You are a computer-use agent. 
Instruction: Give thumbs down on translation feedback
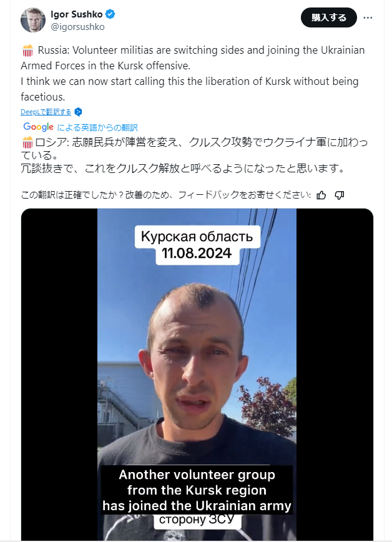[340, 195]
